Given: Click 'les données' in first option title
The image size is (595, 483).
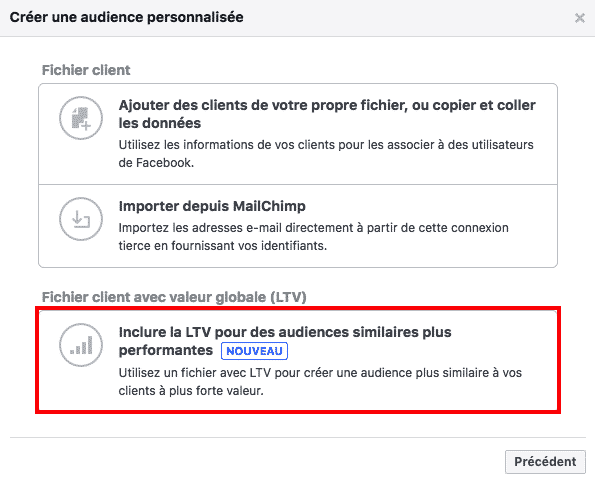Looking at the screenshot, I should [160, 123].
